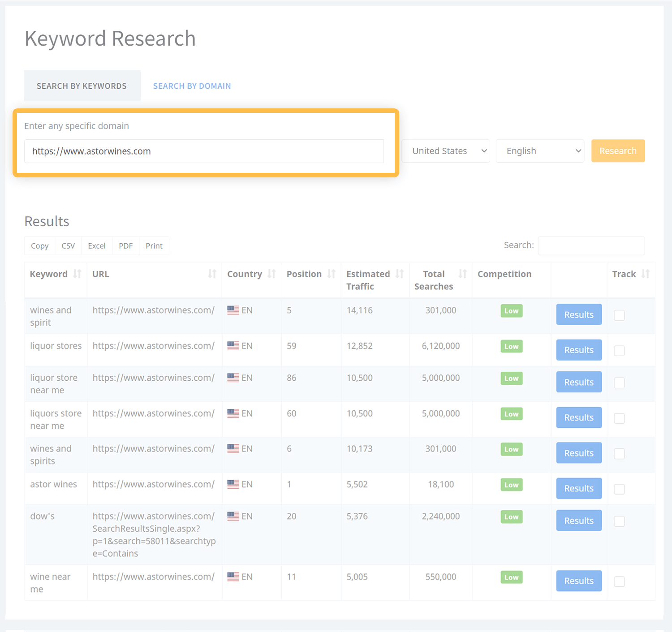
Task: Sort by Position using arrow icon
Action: (x=332, y=274)
